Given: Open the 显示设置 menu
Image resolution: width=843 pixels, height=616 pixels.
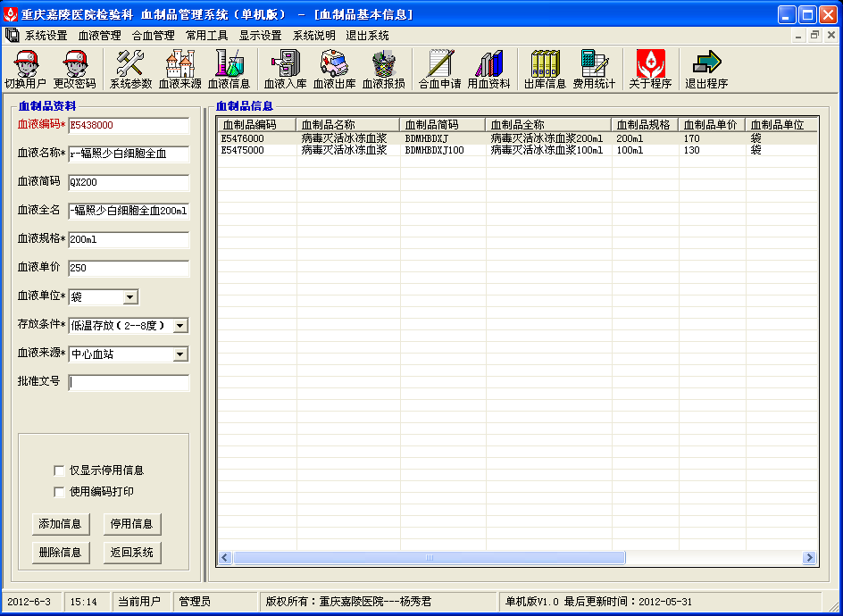Looking at the screenshot, I should 260,36.
